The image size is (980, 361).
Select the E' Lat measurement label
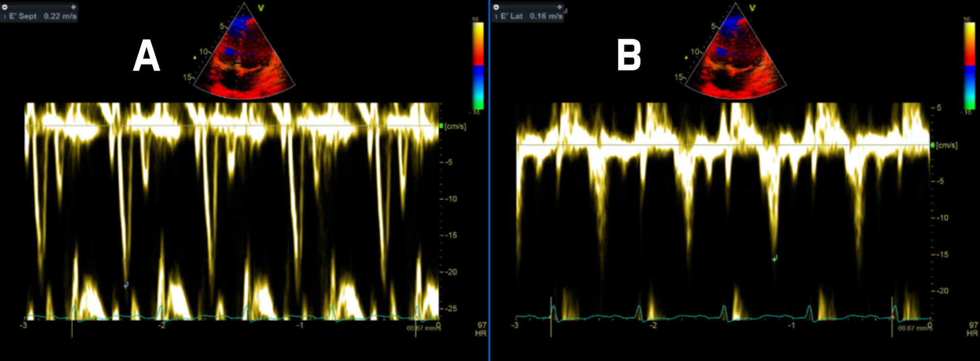click(x=511, y=16)
